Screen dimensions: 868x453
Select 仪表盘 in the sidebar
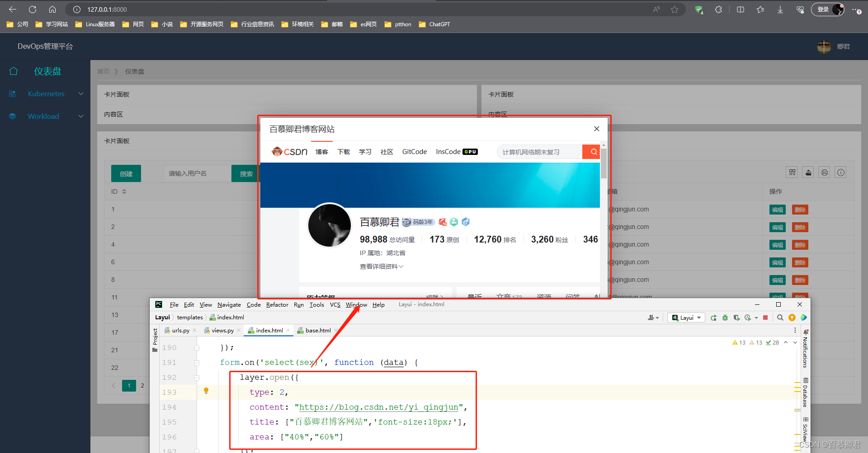pos(47,71)
